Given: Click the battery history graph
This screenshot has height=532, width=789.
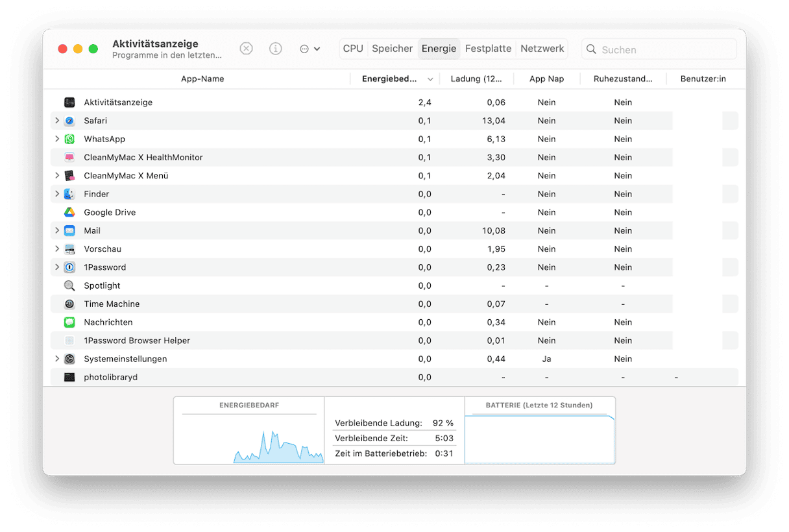Looking at the screenshot, I should (x=539, y=439).
